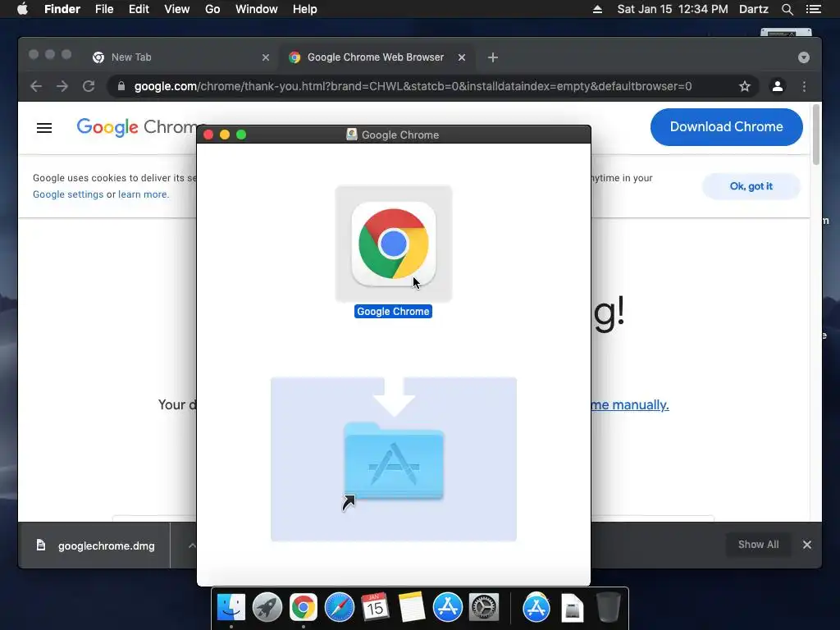840x630 pixels.
Task: Open the Finder menu
Action: pos(62,9)
